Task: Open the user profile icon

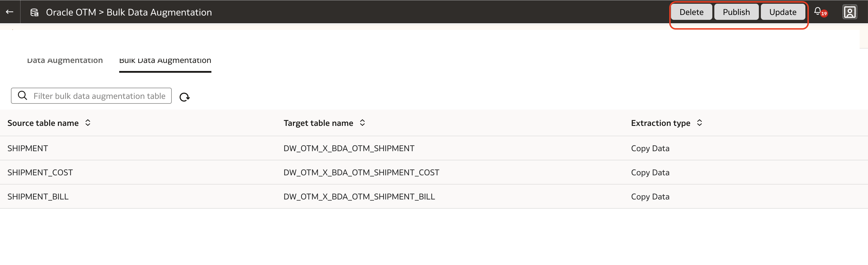Action: point(849,12)
